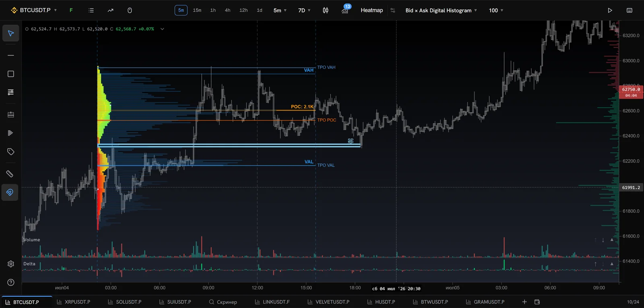Switch to the VELVETUSDT.P tab

pos(328,302)
